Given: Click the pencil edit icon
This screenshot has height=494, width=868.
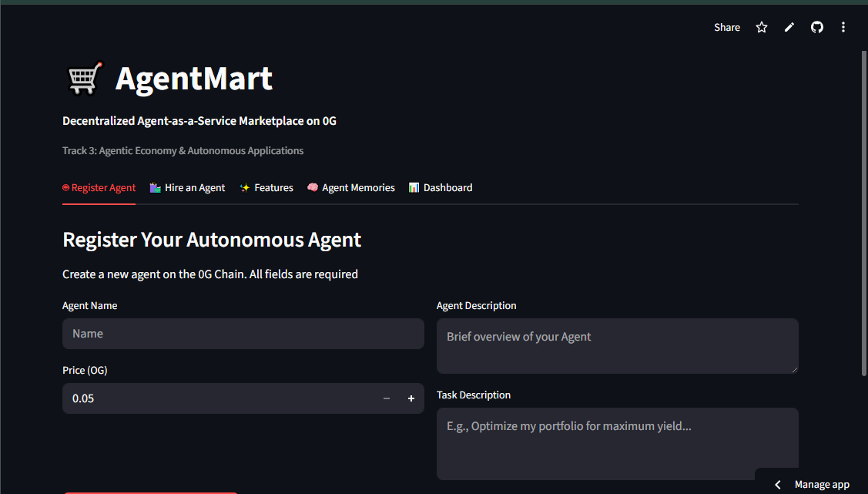Looking at the screenshot, I should pyautogui.click(x=789, y=27).
